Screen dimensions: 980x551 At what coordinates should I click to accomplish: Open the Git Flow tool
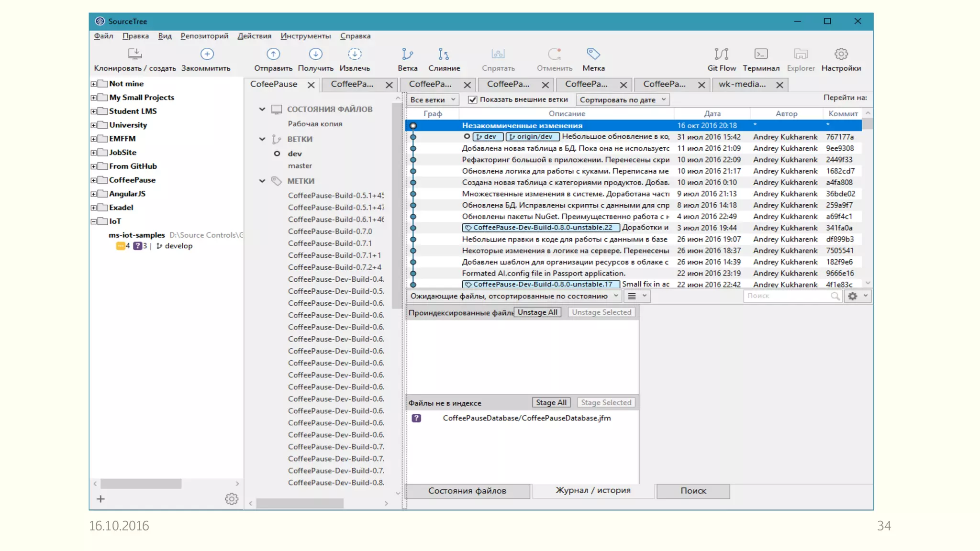pos(721,54)
